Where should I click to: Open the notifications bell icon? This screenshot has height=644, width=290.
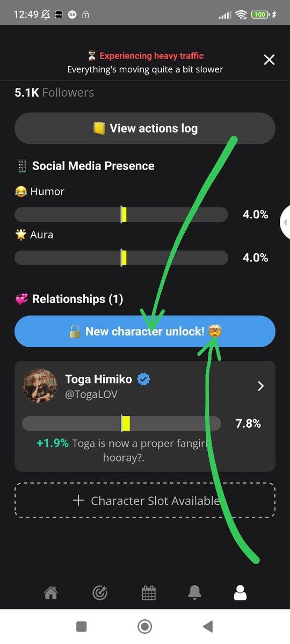click(194, 592)
